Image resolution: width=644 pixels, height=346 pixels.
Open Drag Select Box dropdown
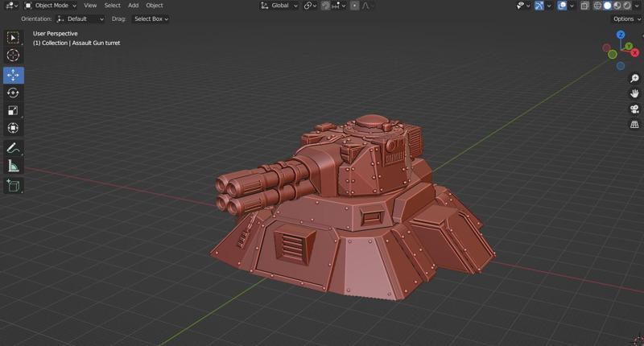(x=151, y=19)
